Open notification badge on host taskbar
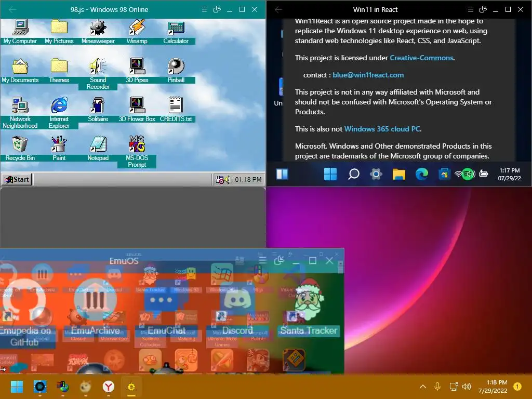Viewport: 532px width, 399px height. pyautogui.click(x=517, y=387)
